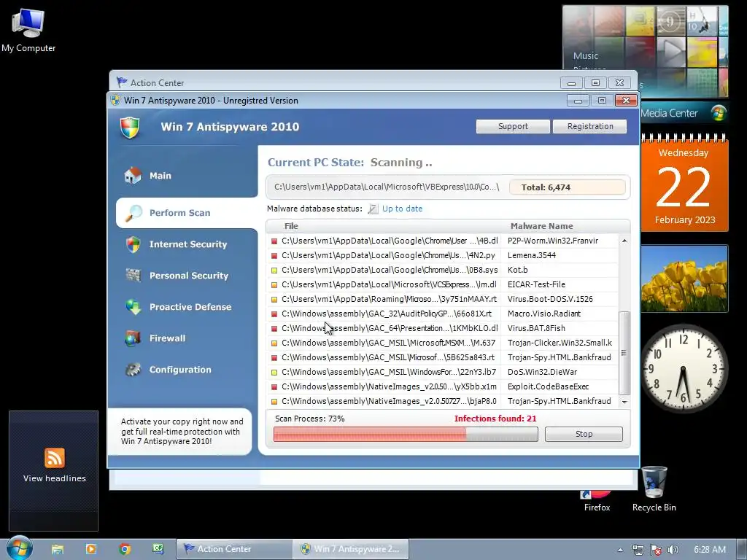747x560 pixels.
Task: Click the taskbar clock 6:28 AM
Action: tap(709, 550)
